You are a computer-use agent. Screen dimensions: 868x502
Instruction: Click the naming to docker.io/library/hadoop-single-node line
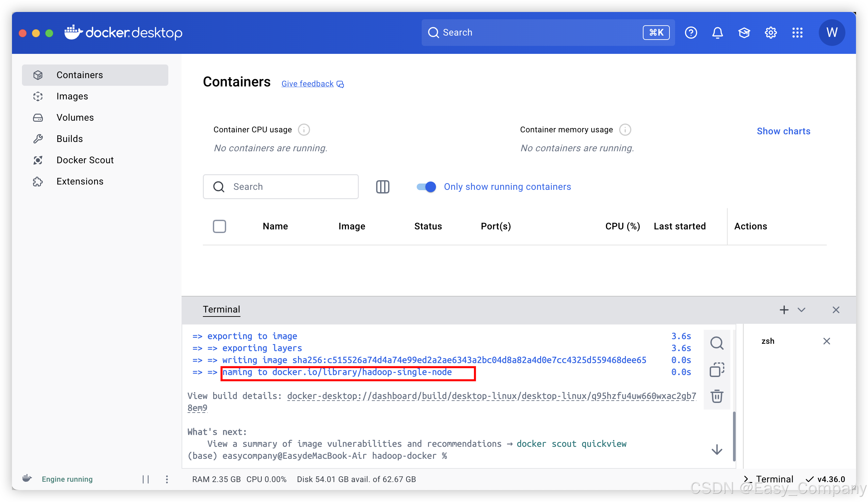[337, 372]
